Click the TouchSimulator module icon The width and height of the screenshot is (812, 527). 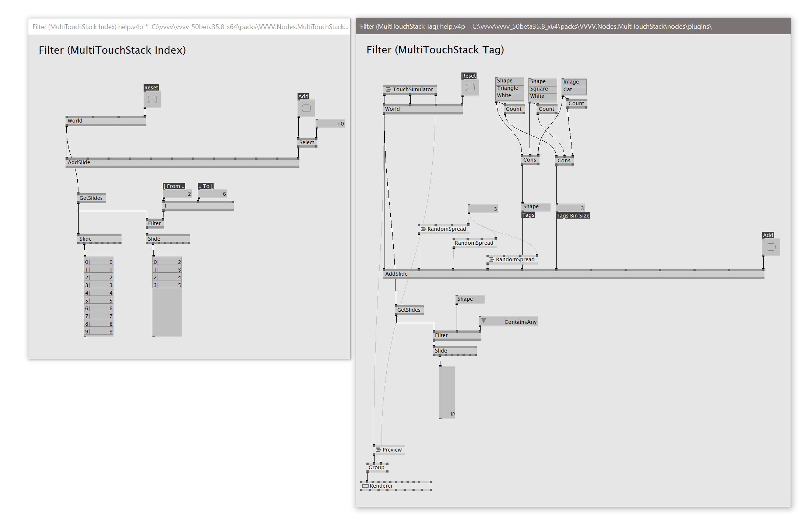tap(389, 89)
